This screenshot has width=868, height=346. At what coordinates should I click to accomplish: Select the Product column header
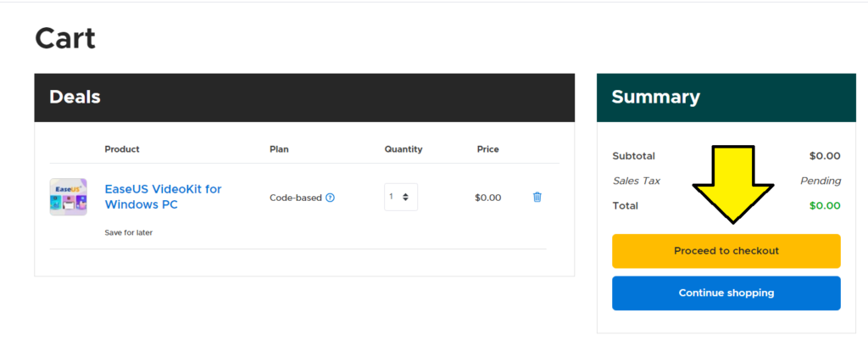[x=122, y=149]
